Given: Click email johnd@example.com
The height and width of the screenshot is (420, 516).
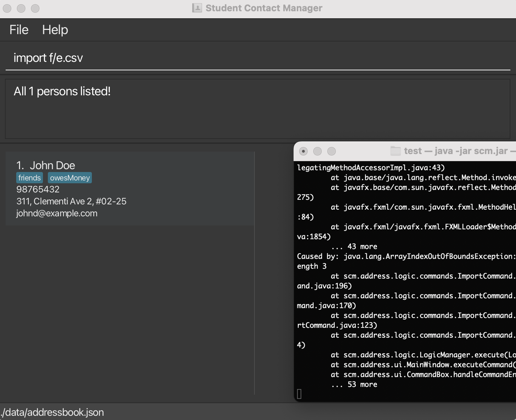Looking at the screenshot, I should pyautogui.click(x=57, y=213).
